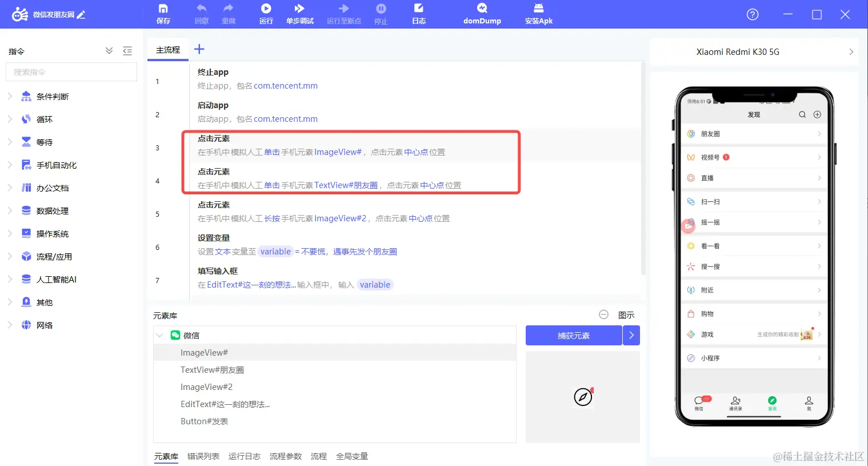Open the Log (日志) toolbar icon
868x466 pixels.
[419, 9]
